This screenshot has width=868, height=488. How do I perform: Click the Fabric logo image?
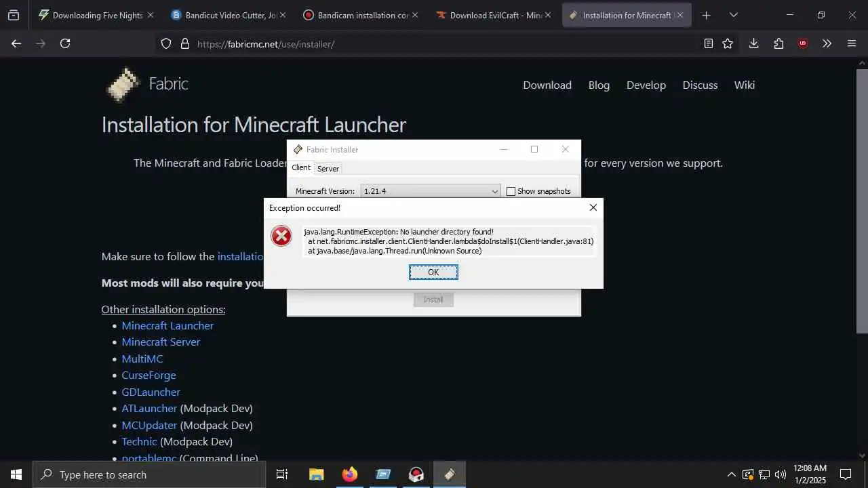(123, 85)
